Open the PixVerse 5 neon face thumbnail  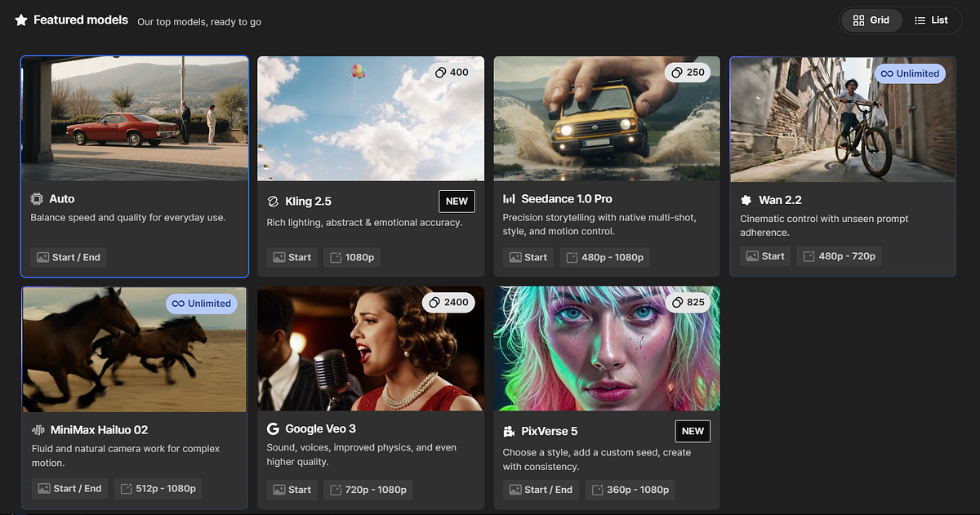(607, 349)
